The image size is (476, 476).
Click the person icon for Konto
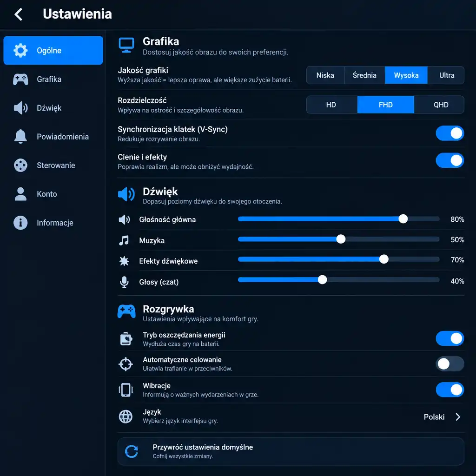coord(20,194)
